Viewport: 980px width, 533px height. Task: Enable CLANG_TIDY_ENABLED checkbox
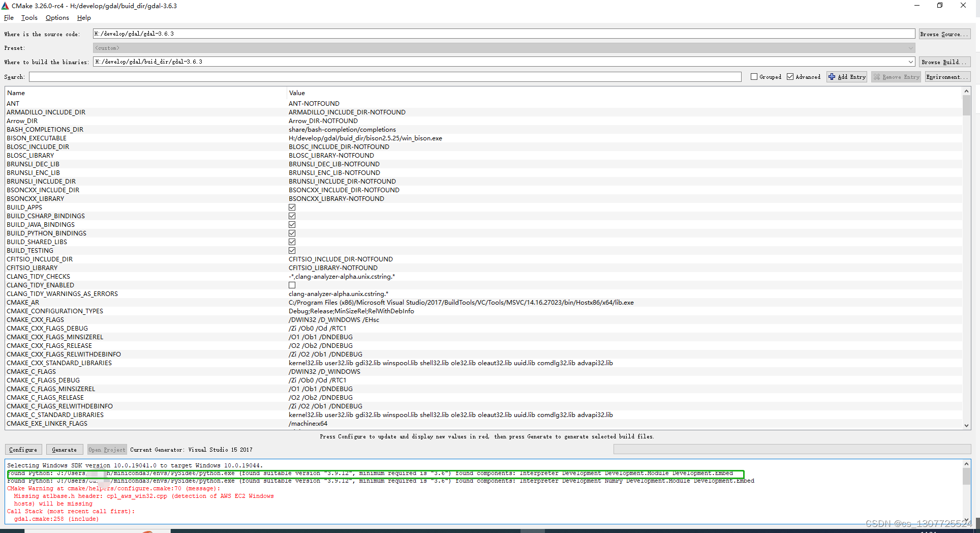[x=292, y=285]
